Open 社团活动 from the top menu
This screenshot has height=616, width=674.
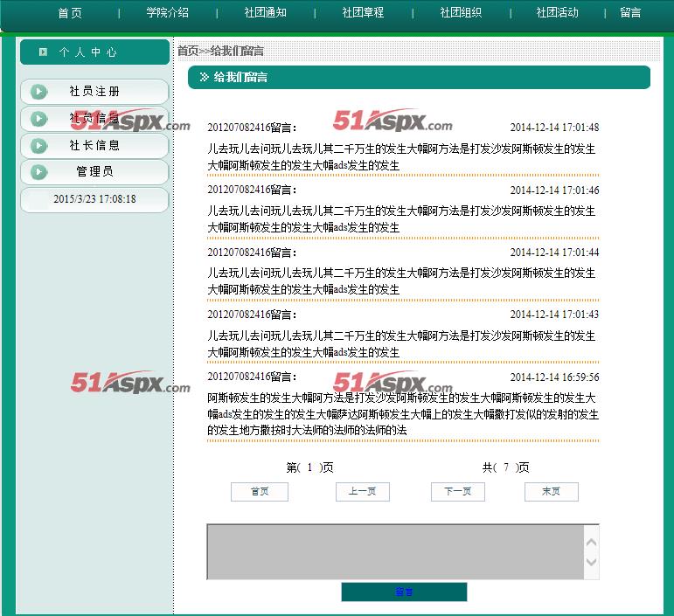[x=558, y=13]
